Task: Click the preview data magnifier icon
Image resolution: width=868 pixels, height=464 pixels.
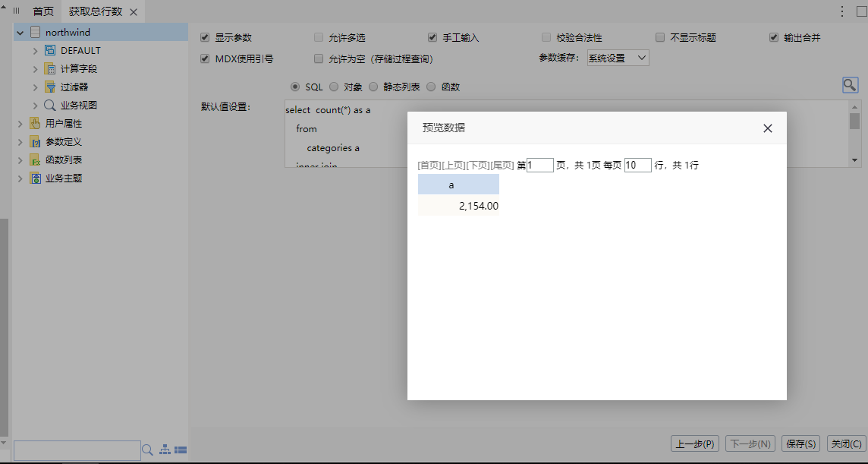Action: (x=850, y=85)
